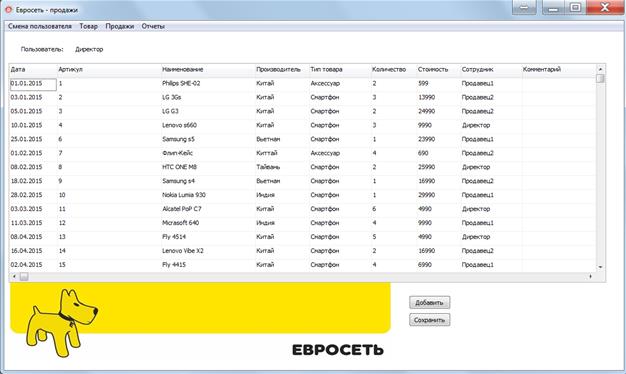Viewport: 626px width, 374px height.
Task: Select the Samsung s5 cell
Action: coord(208,139)
